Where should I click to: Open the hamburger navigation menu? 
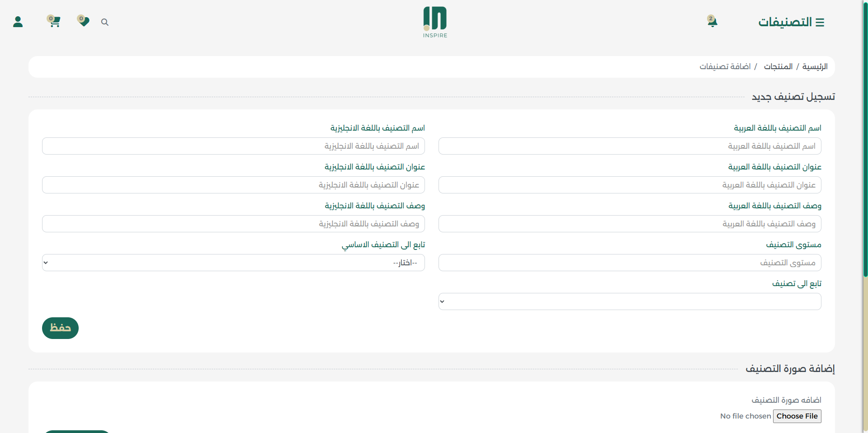[821, 22]
